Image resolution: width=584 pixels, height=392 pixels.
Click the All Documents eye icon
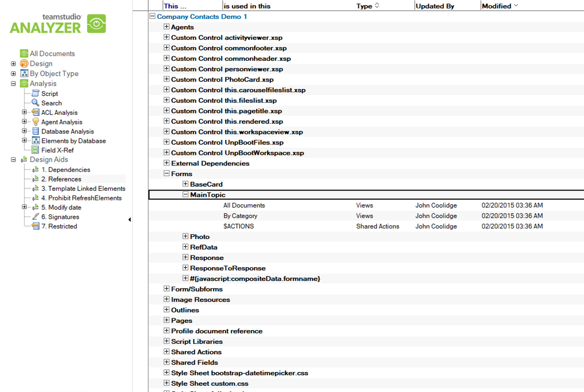pyautogui.click(x=24, y=53)
